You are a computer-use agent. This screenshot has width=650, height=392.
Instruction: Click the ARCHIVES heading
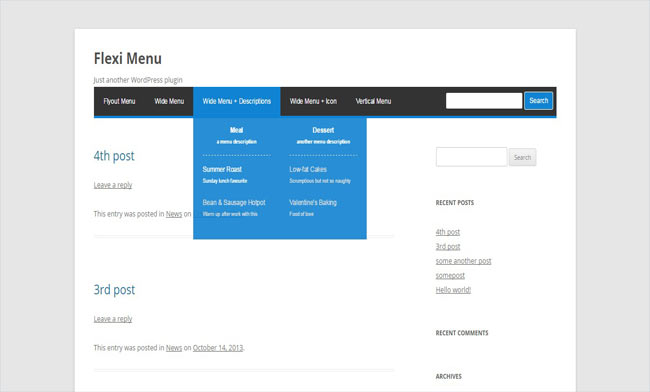pyautogui.click(x=449, y=376)
